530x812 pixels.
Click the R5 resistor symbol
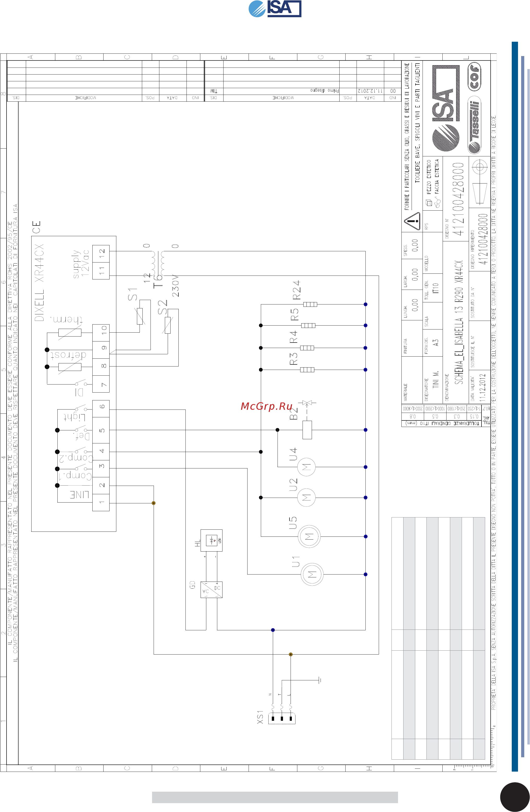[308, 326]
